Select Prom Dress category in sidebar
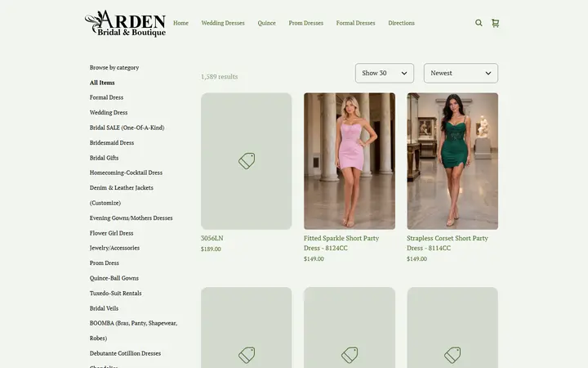588x368 pixels. click(105, 263)
